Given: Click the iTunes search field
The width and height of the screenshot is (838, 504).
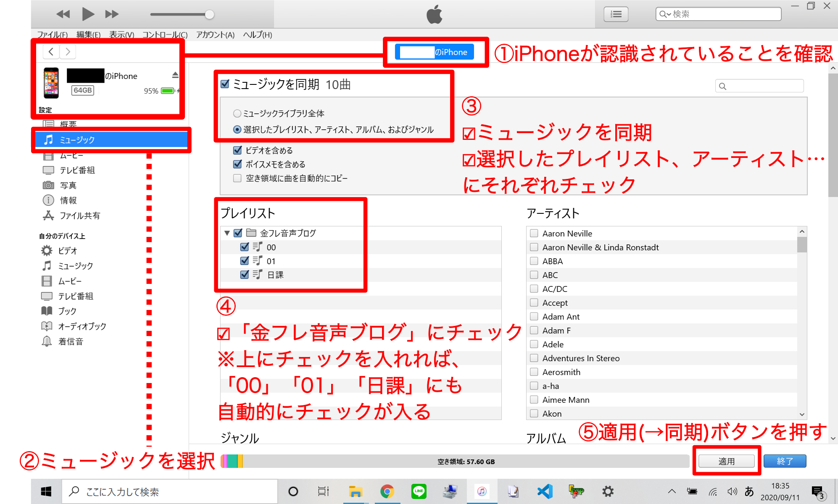Looking at the screenshot, I should 718,14.
